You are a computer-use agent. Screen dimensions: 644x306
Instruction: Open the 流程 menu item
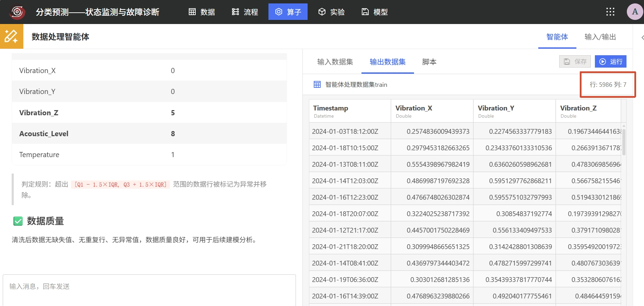[x=245, y=12]
